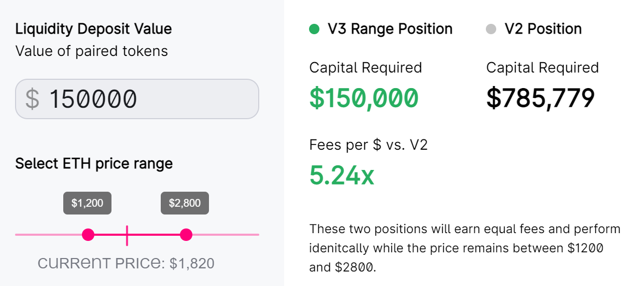Click the $785,779 V2 capital required value

540,98
